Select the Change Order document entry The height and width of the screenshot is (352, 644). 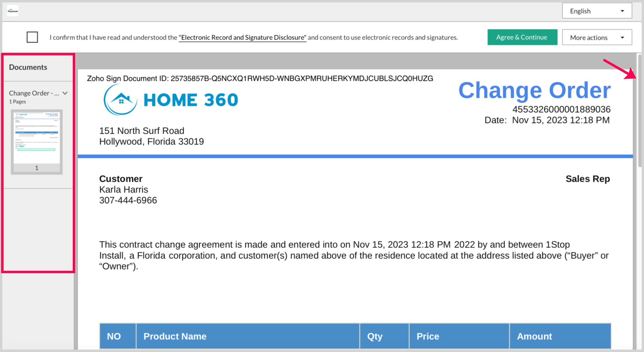34,93
